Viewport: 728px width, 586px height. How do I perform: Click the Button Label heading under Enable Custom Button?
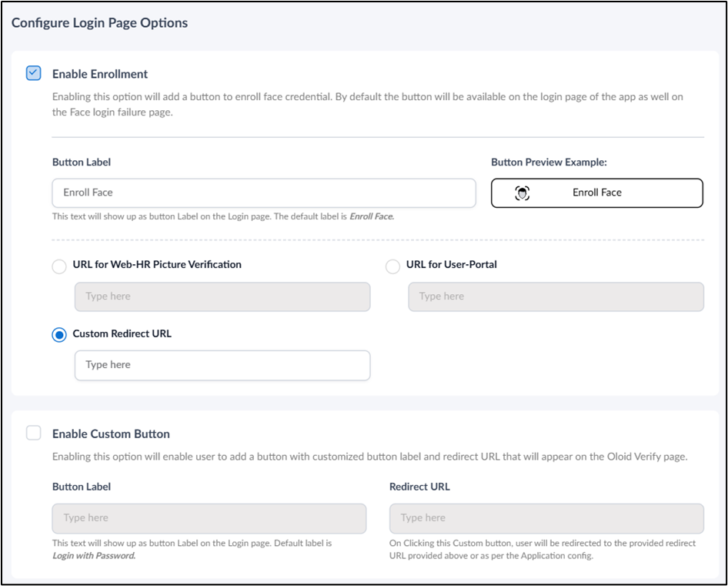82,487
